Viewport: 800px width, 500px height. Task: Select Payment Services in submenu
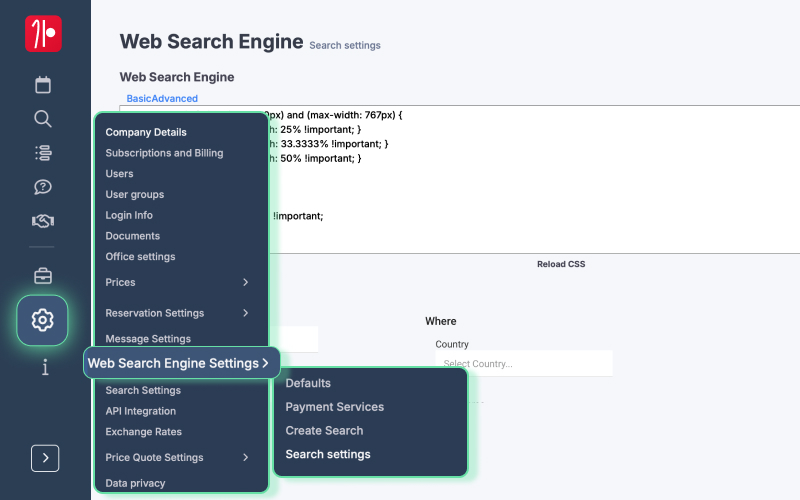tap(334, 407)
